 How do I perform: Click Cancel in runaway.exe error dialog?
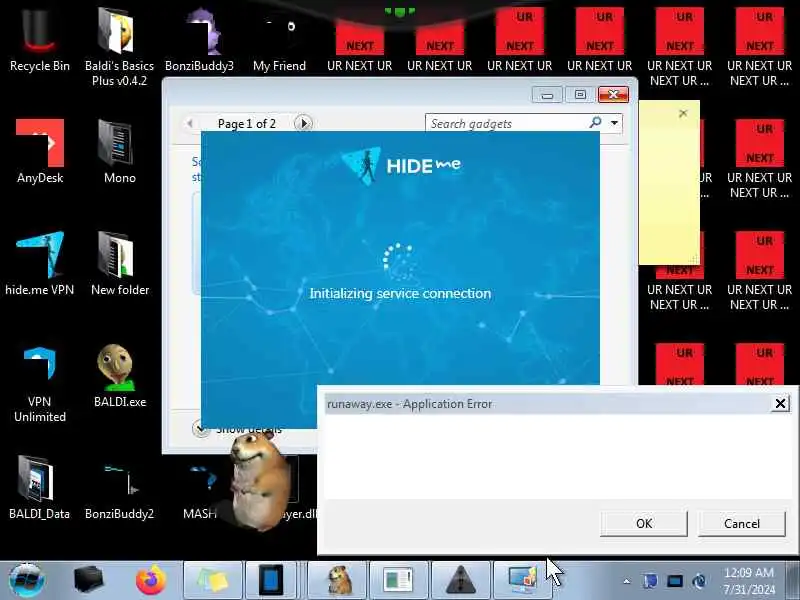[742, 523]
